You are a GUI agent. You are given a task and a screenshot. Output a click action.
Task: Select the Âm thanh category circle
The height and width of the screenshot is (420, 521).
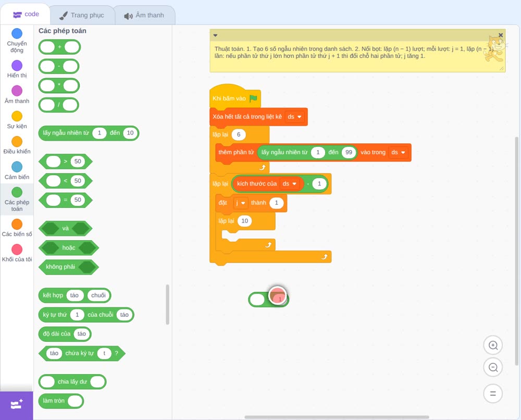[17, 91]
